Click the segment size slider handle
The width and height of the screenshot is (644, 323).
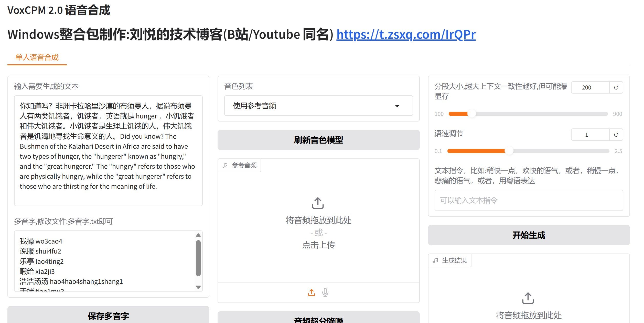coord(471,114)
